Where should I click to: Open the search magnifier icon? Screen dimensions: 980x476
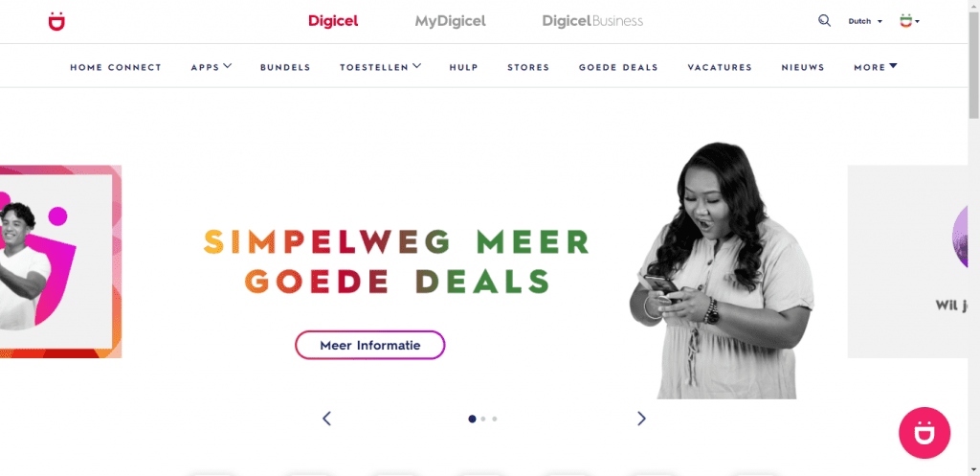(824, 21)
